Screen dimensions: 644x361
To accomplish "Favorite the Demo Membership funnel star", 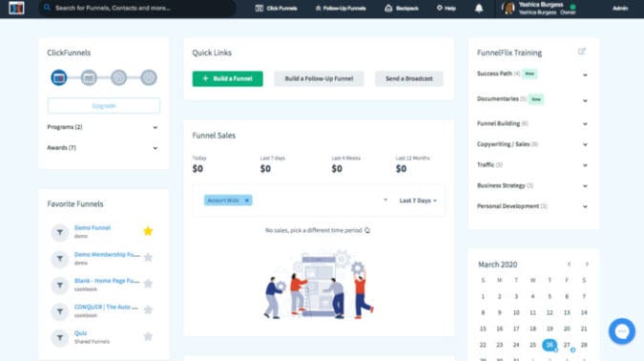I will point(148,258).
